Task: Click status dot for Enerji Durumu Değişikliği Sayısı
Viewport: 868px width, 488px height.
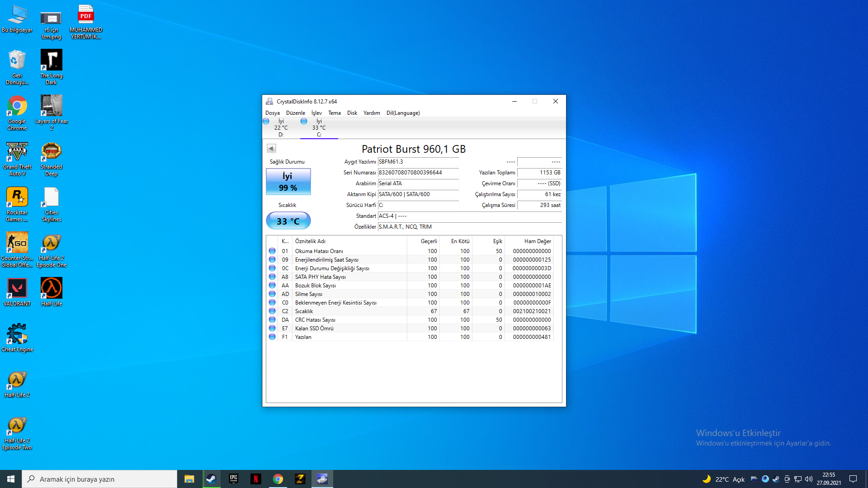Action: (272, 268)
